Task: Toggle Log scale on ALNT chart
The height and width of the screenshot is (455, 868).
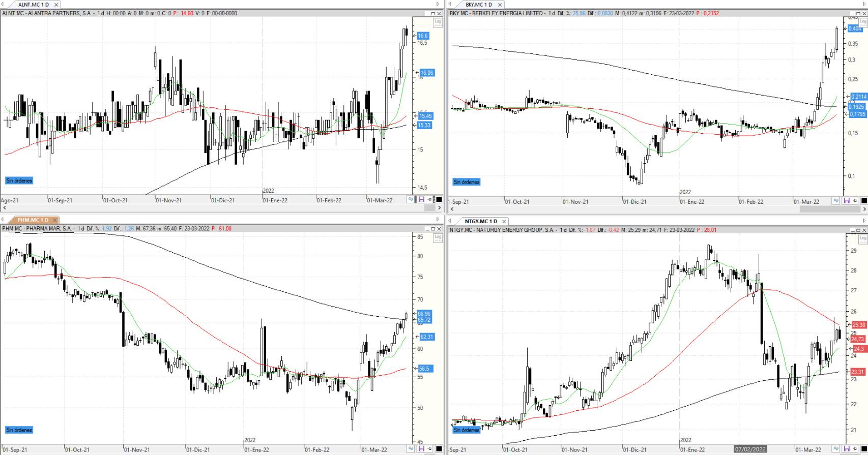Action: click(x=438, y=22)
